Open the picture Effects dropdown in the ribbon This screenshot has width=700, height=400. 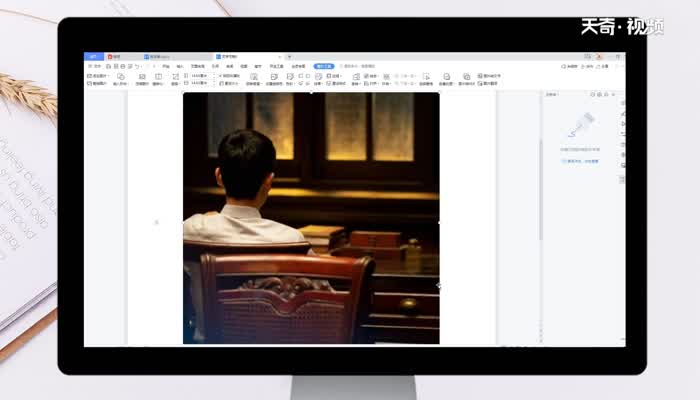(318, 77)
